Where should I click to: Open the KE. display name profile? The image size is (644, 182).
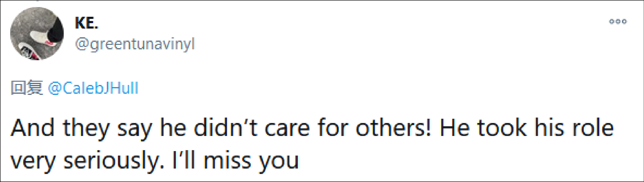[x=86, y=23]
